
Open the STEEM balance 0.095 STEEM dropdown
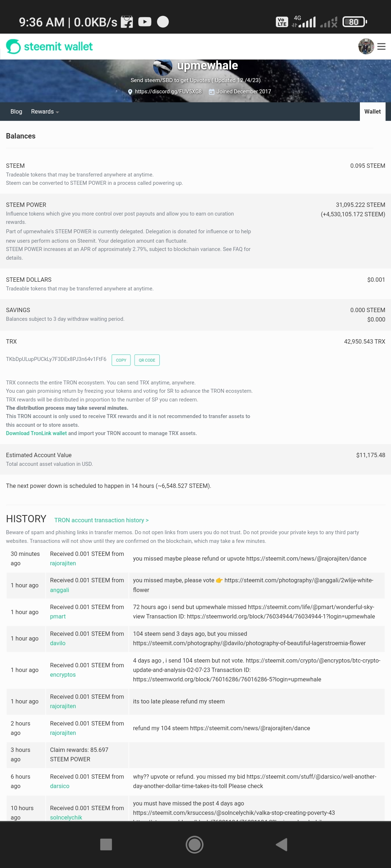click(x=367, y=166)
